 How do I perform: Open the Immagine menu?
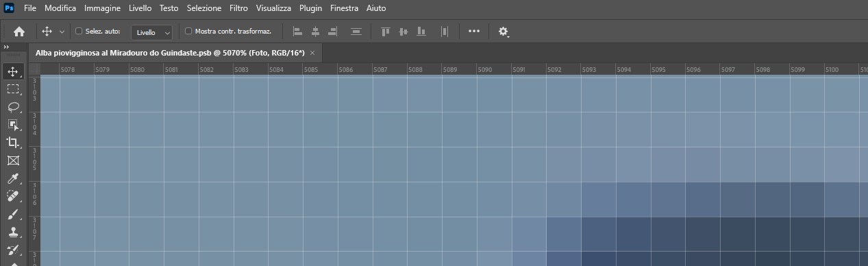coord(103,8)
